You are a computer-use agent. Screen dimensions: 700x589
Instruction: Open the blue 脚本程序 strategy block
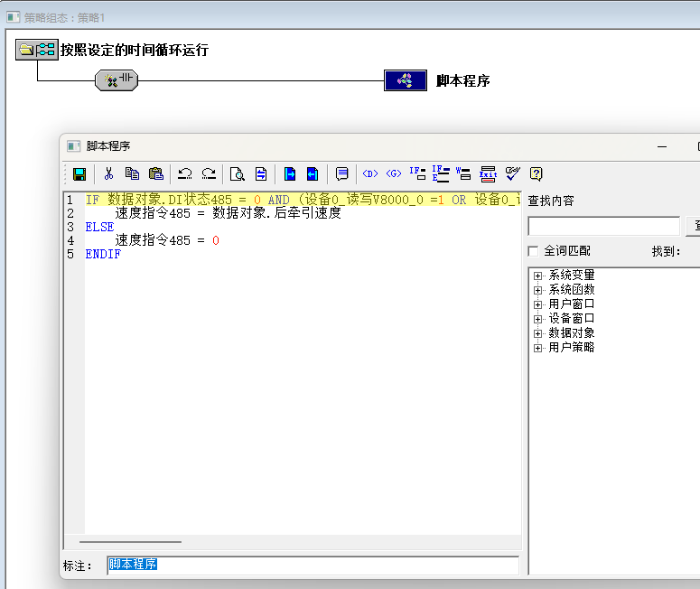point(406,80)
